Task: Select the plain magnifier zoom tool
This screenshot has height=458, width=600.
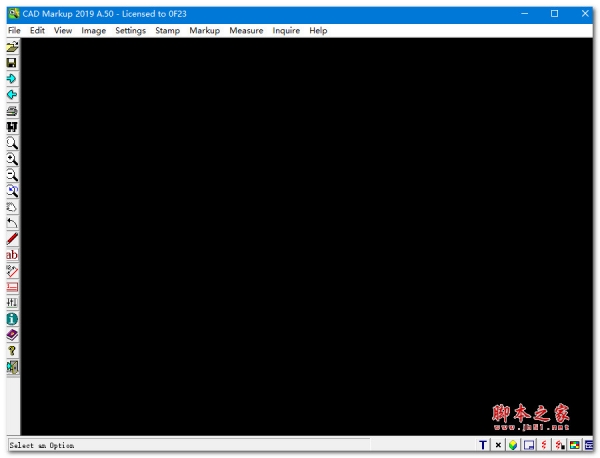Action: (12, 143)
